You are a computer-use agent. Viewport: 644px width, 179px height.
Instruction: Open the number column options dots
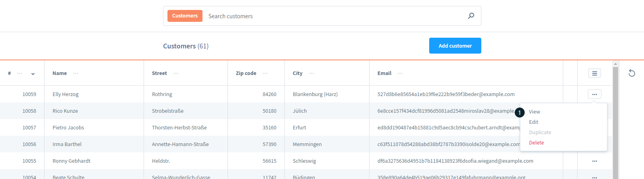coord(19,73)
